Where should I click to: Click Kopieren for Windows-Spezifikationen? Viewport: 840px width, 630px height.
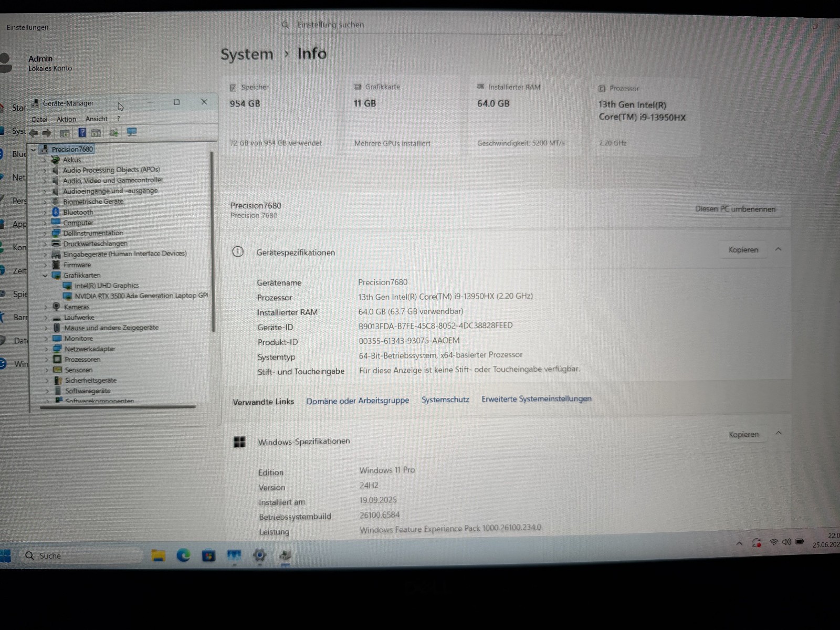click(743, 434)
